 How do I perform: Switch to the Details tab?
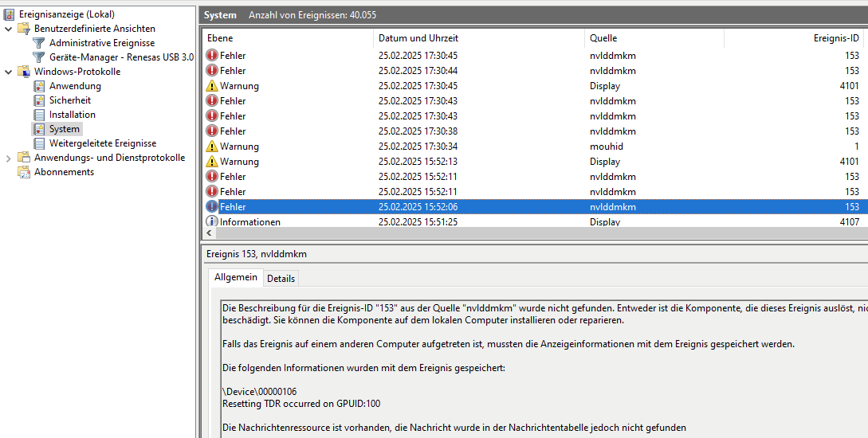coord(281,279)
